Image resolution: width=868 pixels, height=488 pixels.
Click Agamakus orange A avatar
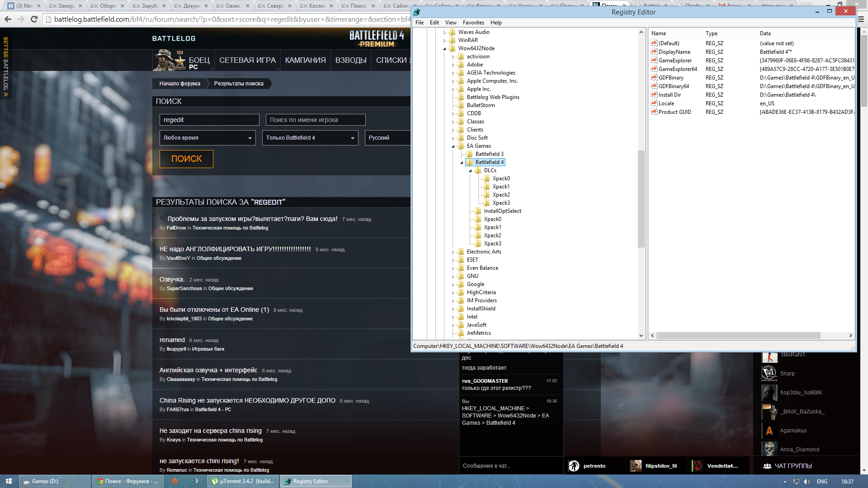(x=769, y=431)
